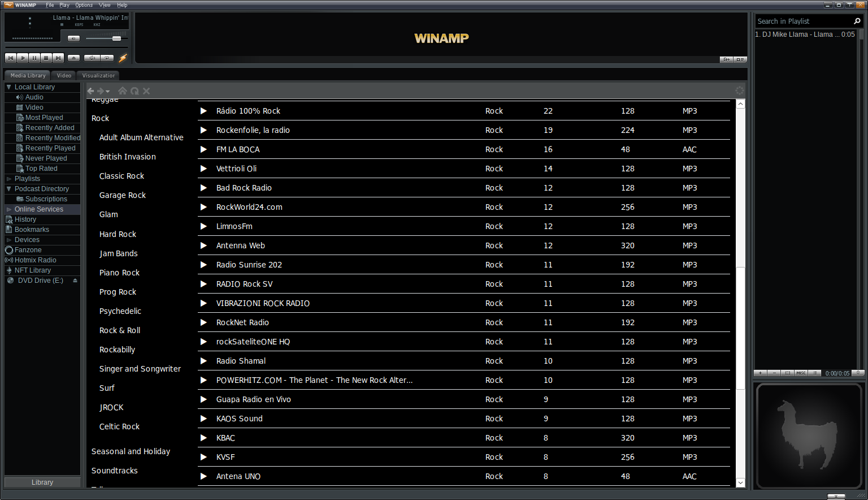The width and height of the screenshot is (868, 500).
Task: Play the KBAC station
Action: [203, 438]
